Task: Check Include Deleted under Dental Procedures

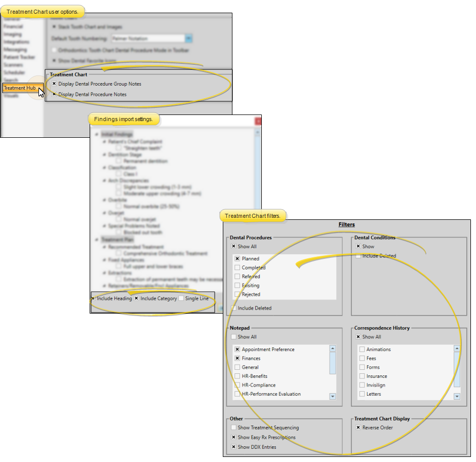Action: [x=234, y=308]
